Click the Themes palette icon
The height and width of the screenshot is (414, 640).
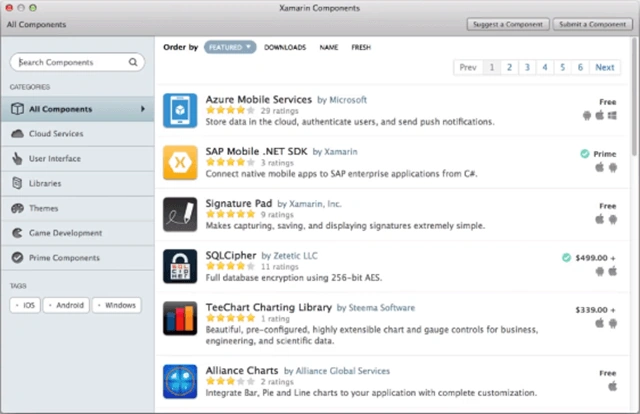[17, 208]
